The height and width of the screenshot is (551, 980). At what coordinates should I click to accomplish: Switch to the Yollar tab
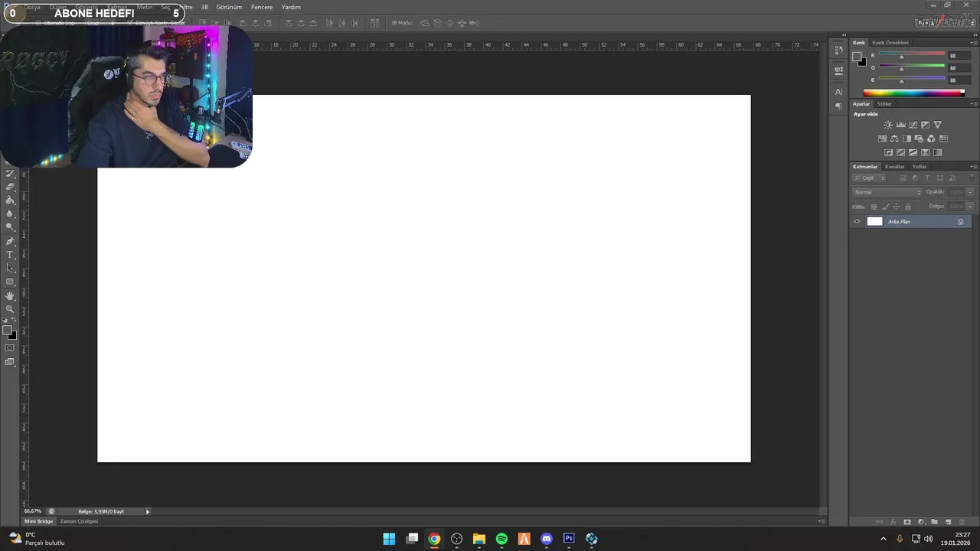coord(920,167)
